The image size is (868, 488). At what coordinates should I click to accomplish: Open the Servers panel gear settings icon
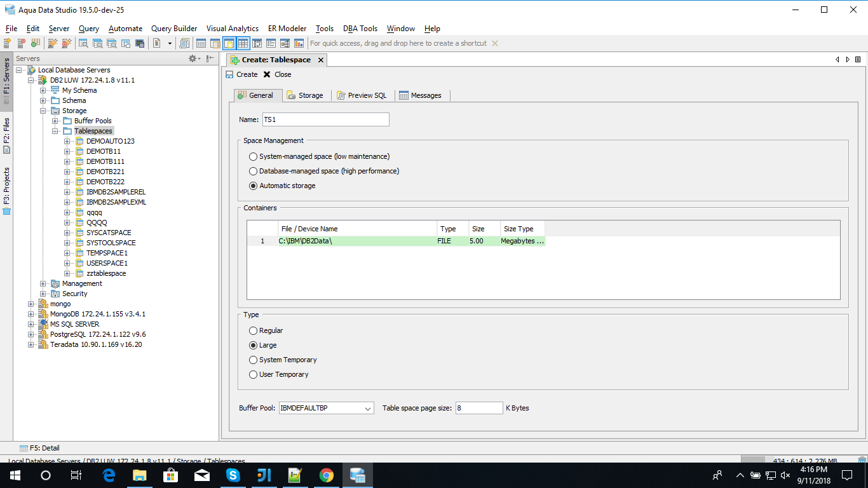click(194, 58)
